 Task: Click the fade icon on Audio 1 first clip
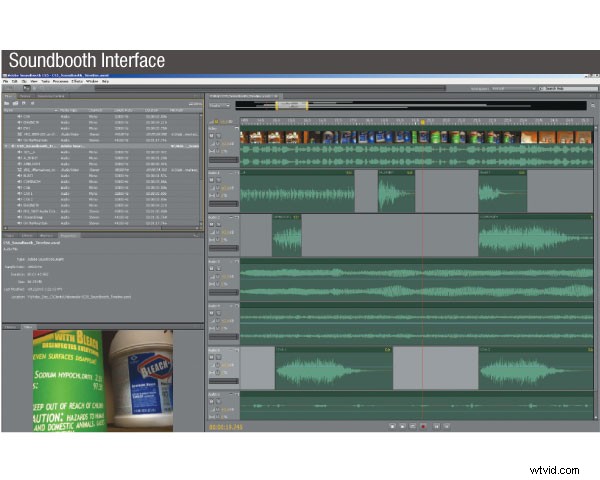(349, 173)
